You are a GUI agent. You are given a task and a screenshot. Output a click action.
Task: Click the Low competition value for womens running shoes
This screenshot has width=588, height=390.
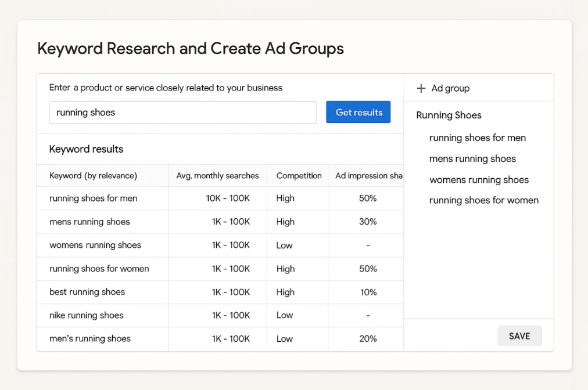tap(284, 245)
